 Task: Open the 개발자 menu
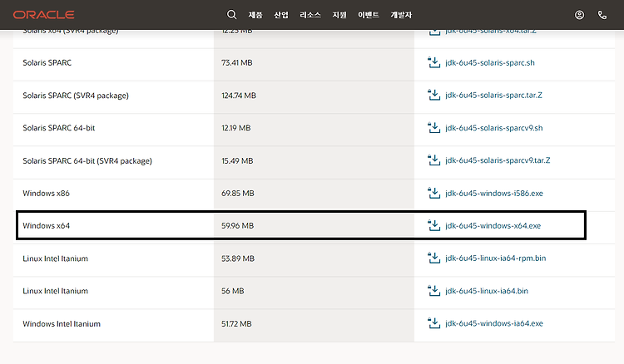pos(401,15)
